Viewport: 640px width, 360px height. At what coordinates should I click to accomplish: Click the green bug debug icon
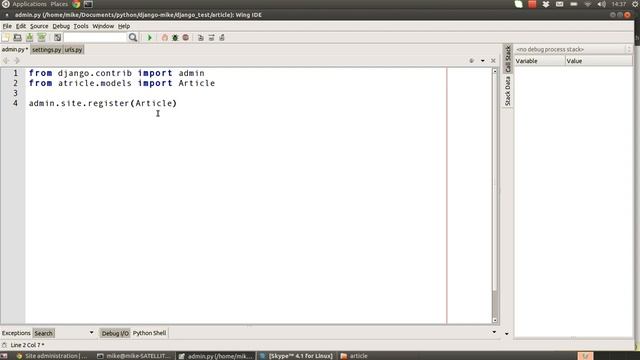coord(175,38)
